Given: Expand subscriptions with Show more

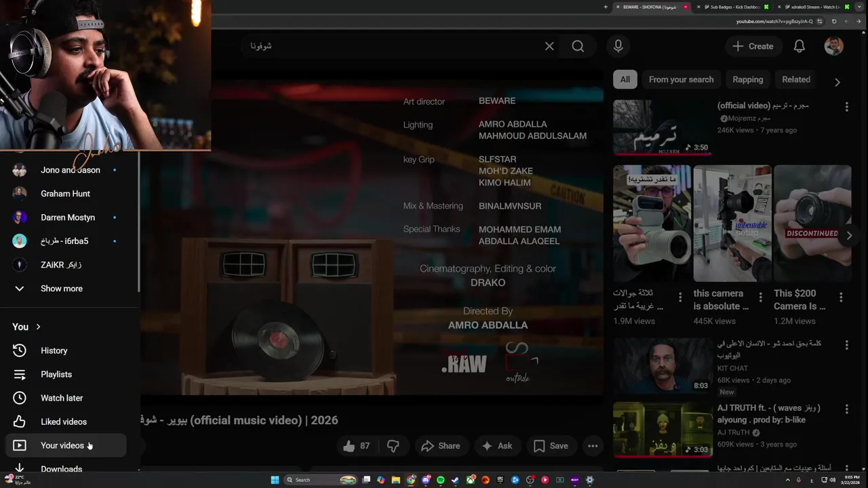Looking at the screenshot, I should 61,289.
